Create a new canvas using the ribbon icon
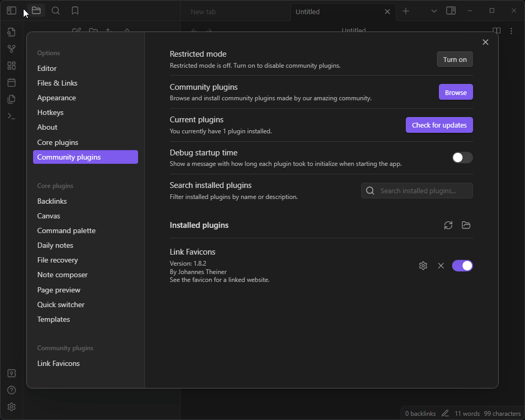The image size is (525, 420). (11, 65)
